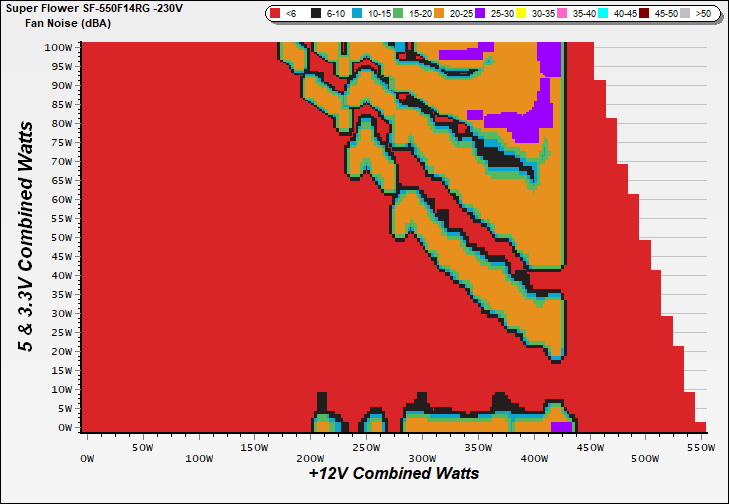Click the 5 & 3.3V Combined Watts axis title
729x504 pixels.
tap(34, 236)
